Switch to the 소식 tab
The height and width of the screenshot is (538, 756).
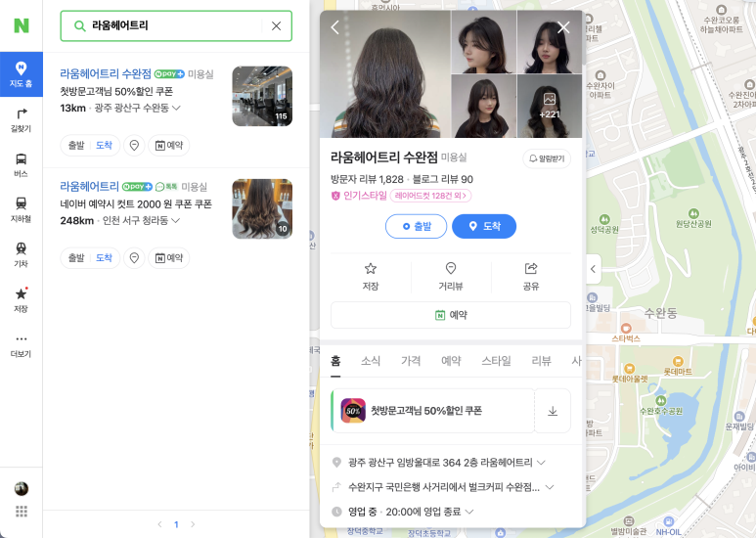371,361
